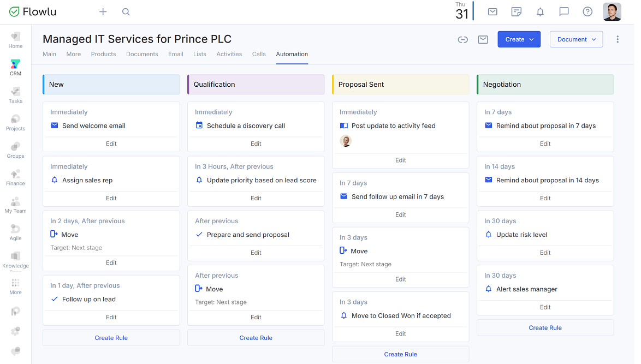This screenshot has width=641, height=364.
Task: Select Tasks from the left sidebar
Action: coord(15,94)
